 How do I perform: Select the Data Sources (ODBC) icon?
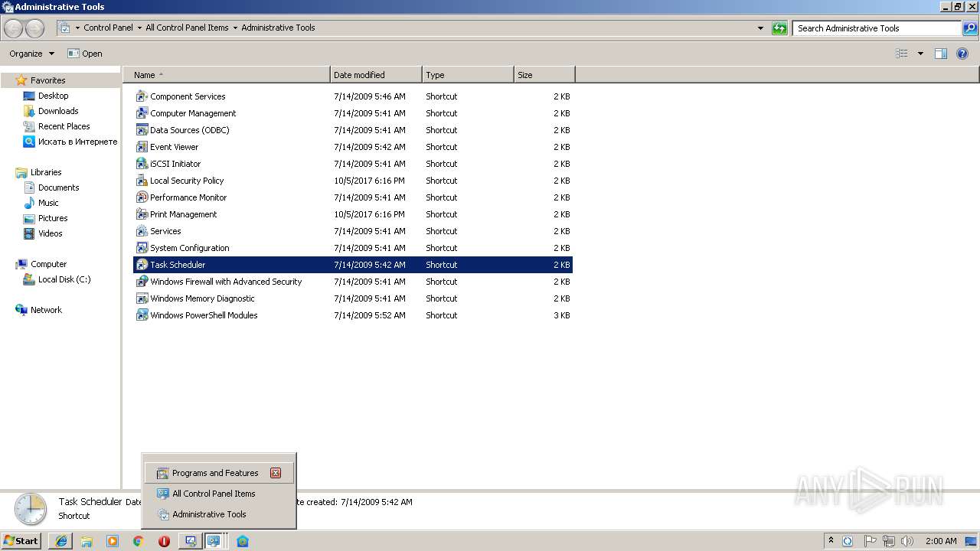click(142, 130)
